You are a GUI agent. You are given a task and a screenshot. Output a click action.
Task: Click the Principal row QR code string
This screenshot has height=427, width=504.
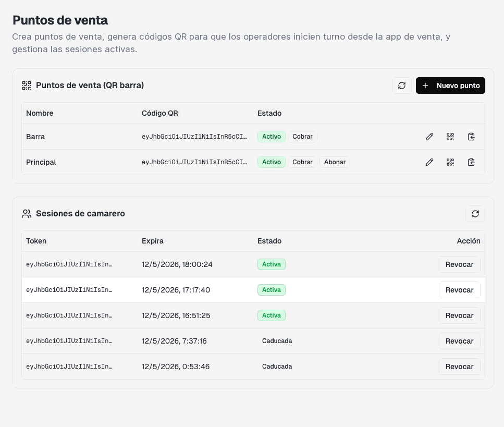coord(194,162)
